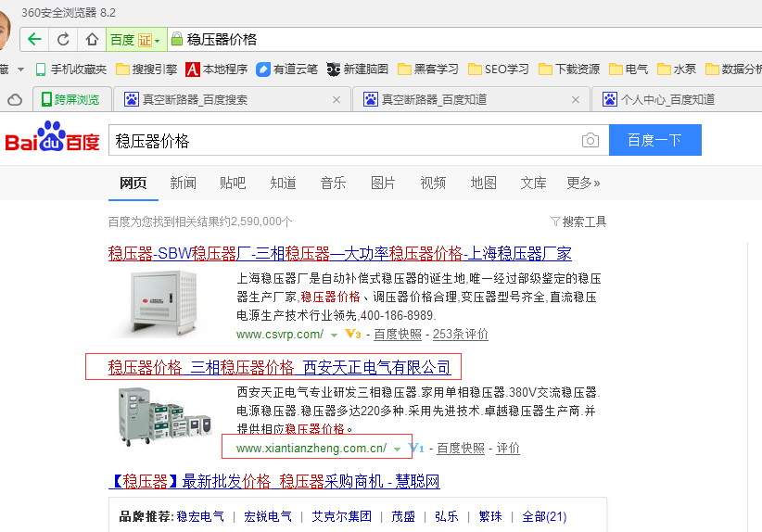Select the 新闻 search category

coord(183,183)
